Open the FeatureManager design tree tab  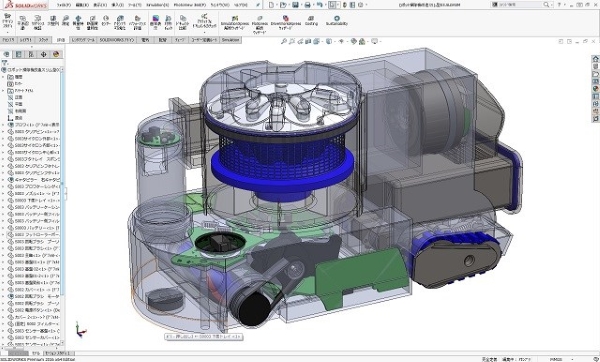7,54
